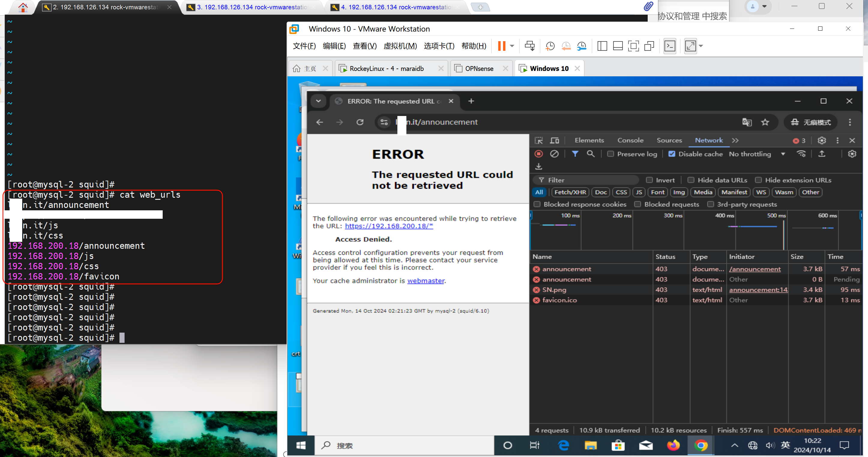Open the network search magnifier
The width and height of the screenshot is (868, 457).
[590, 154]
